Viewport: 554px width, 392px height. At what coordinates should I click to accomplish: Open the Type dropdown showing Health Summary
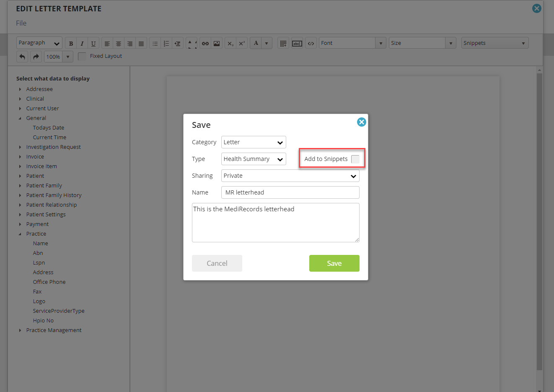pos(254,159)
